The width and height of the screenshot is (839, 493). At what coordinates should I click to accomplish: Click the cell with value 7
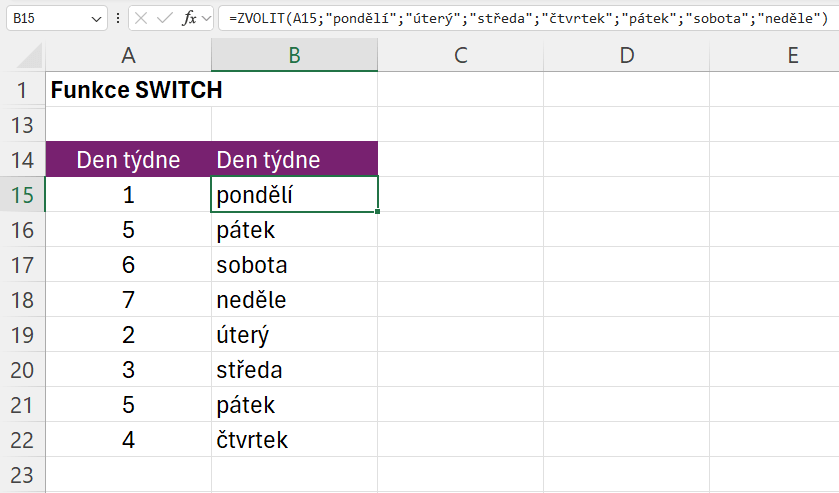[x=128, y=300]
